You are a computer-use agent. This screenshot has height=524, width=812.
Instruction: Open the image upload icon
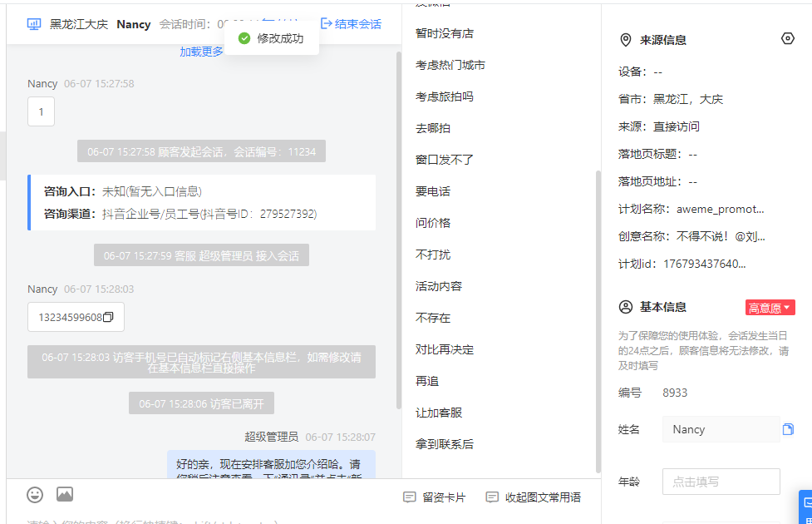pos(65,494)
